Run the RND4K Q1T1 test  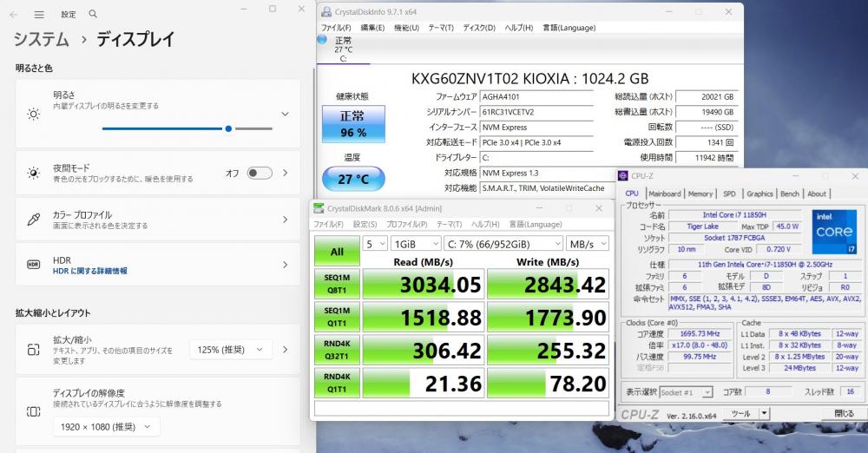337,383
